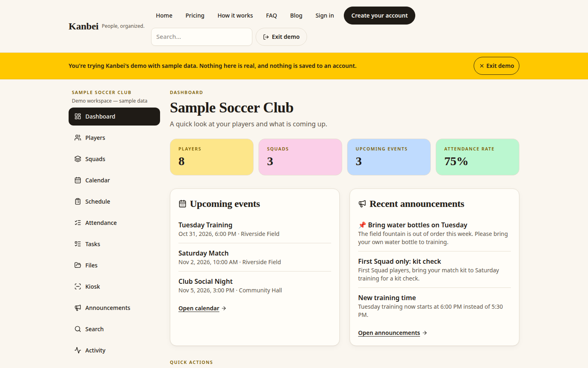Click the Tuesday Training event title
The image size is (588, 368).
205,225
